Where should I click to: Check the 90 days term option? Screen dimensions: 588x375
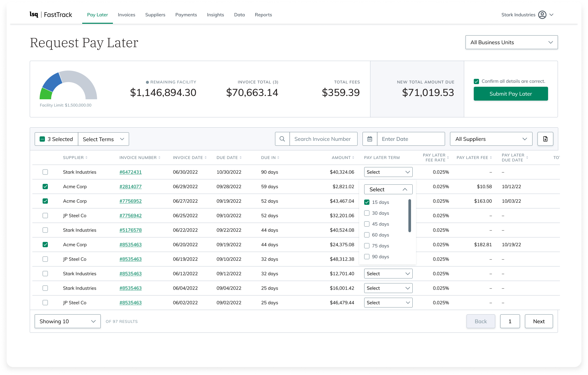[367, 257]
